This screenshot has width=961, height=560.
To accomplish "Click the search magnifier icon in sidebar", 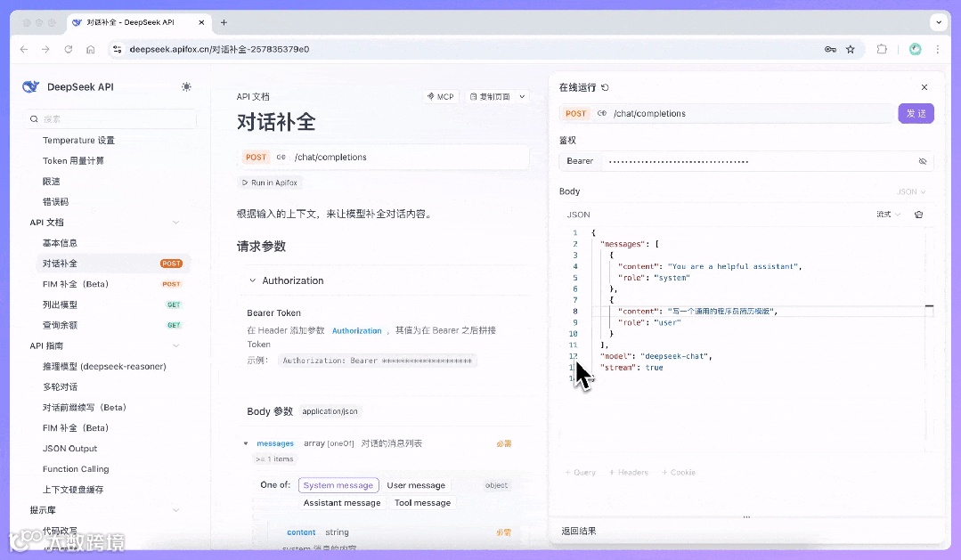I will [35, 119].
